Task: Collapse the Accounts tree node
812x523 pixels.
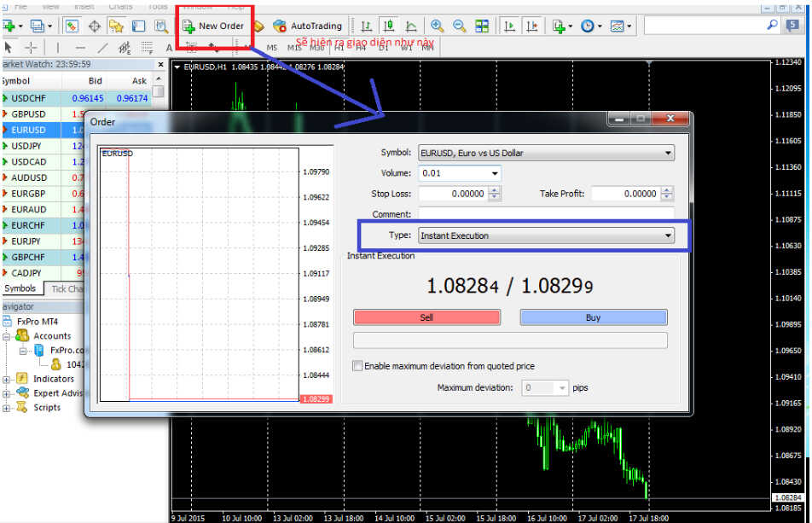Action: (x=7, y=336)
